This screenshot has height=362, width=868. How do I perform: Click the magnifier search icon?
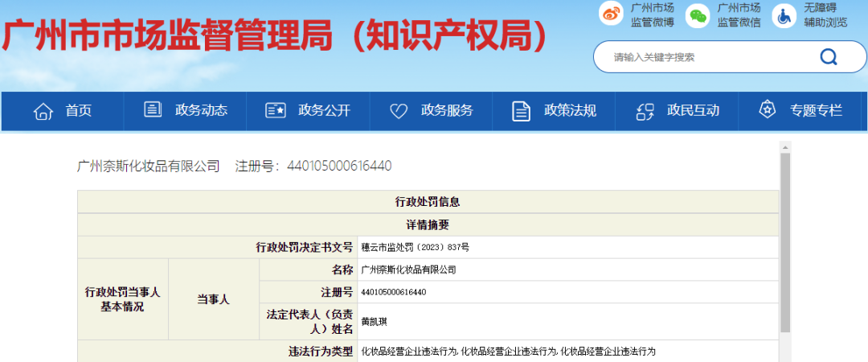point(828,57)
